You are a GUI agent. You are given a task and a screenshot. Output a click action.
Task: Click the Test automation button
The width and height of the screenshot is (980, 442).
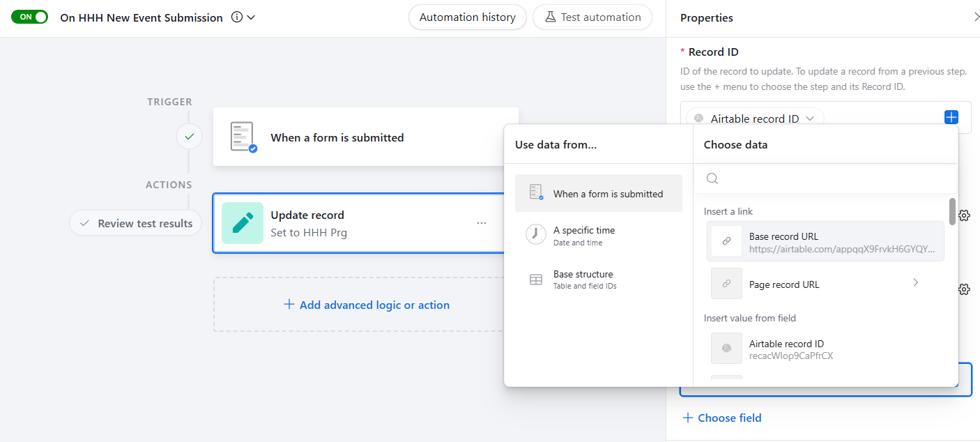[x=592, y=17]
